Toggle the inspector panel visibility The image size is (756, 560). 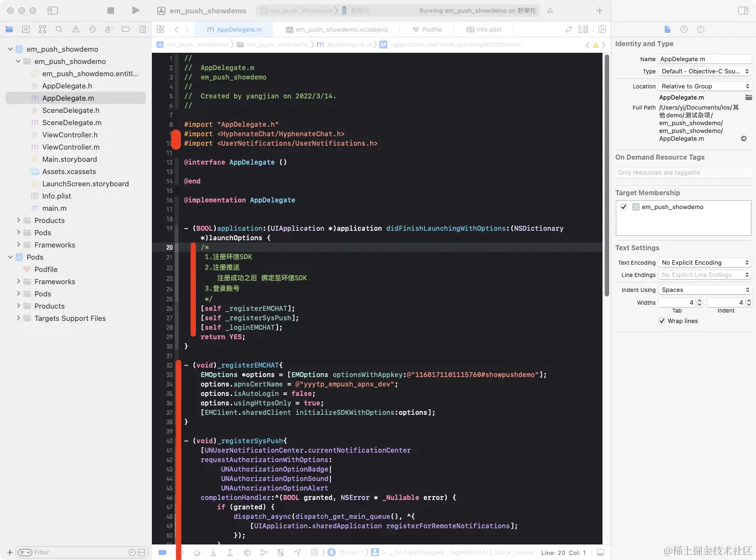coord(743,11)
